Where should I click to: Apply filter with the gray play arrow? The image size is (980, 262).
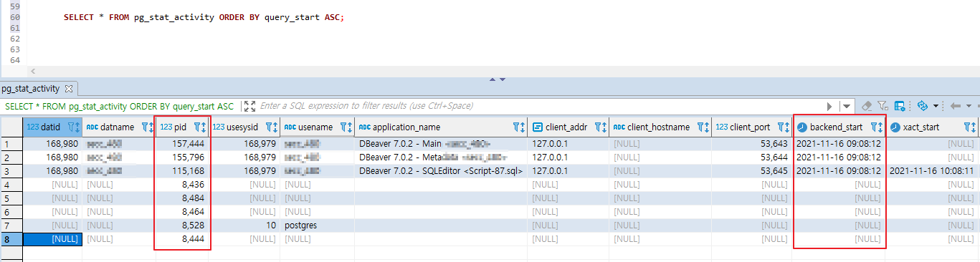(x=829, y=106)
